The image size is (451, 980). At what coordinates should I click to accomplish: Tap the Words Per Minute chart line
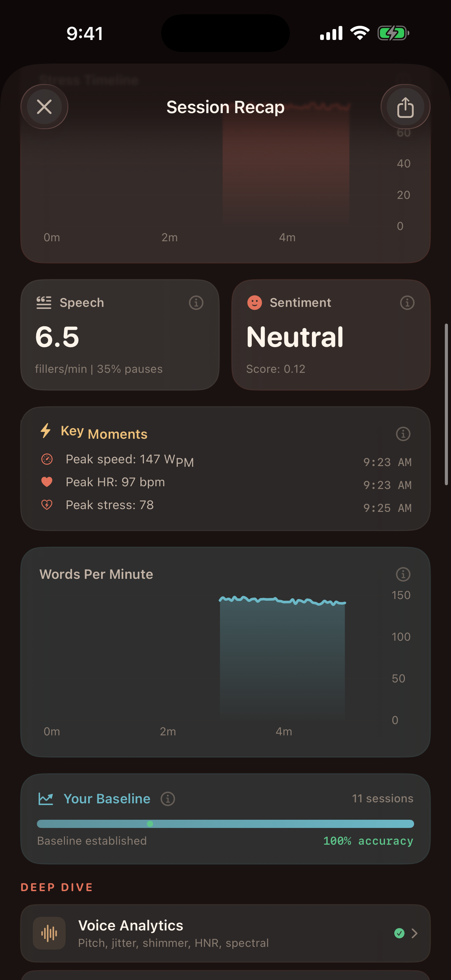(x=282, y=600)
